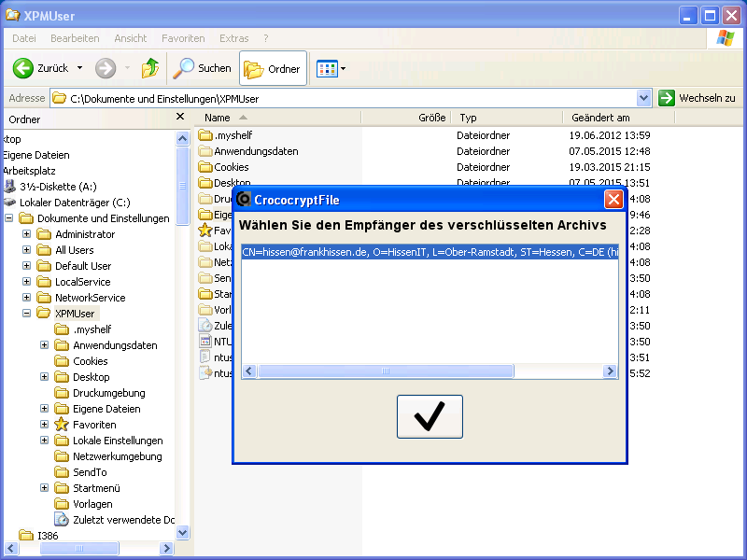Expand the Startmenü tree node
Viewport: 747px width, 560px height.
(44, 488)
